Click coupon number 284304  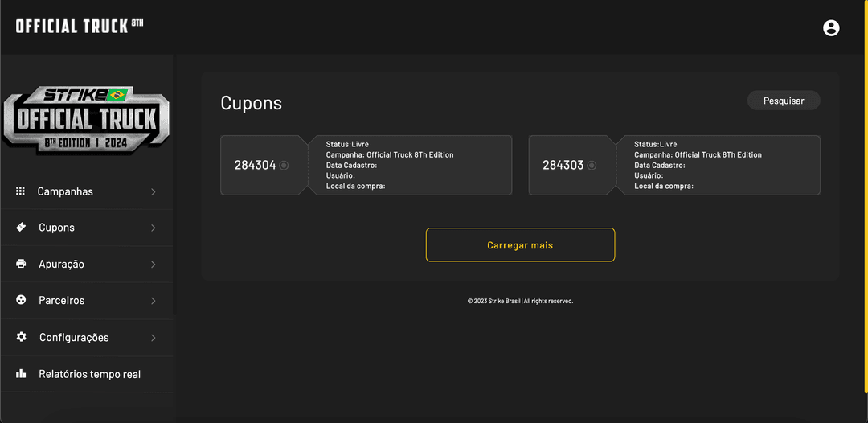[x=256, y=165]
